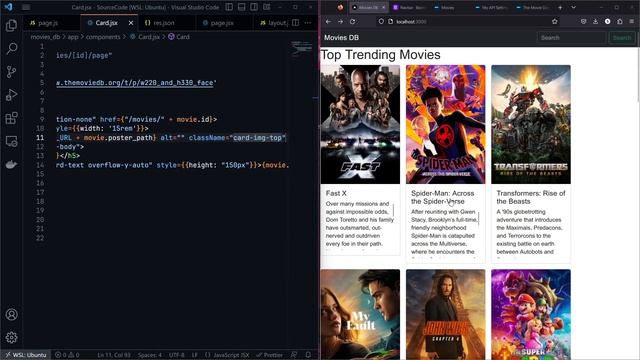Open Firefox Downloads panel
The image size is (640, 360).
coord(596,22)
